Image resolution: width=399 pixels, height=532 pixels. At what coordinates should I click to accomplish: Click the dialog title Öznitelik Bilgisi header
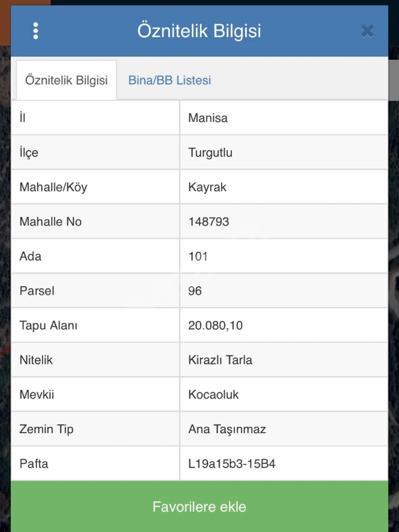[199, 31]
